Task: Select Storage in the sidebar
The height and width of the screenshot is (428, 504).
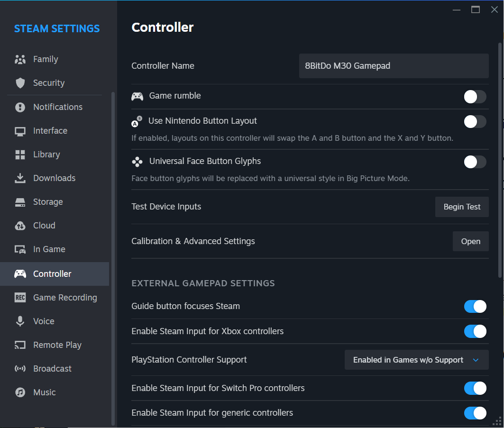Action: click(55, 202)
